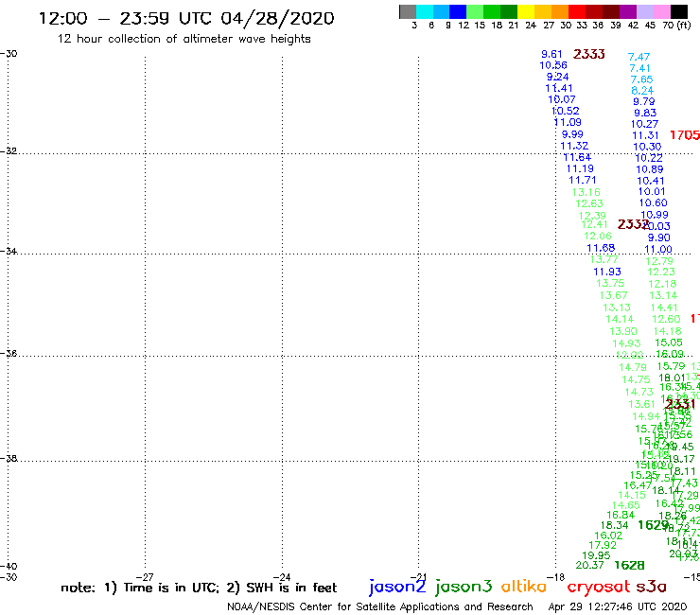The image size is (700, 615).
Task: Click the wave height value 9.90
Action: [x=659, y=237]
